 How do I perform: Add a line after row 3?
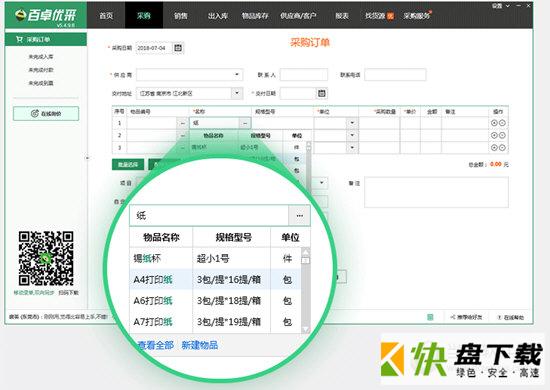494,148
